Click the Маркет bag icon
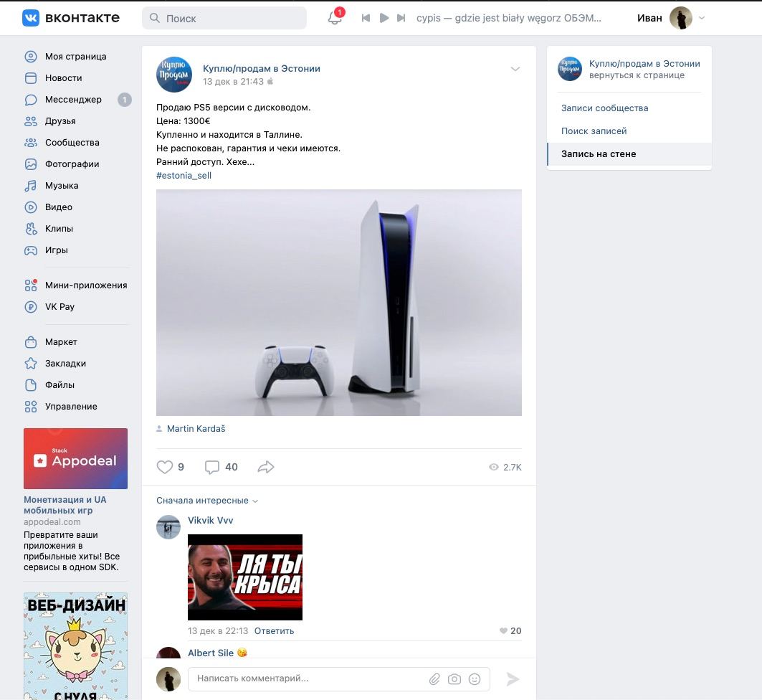 click(x=31, y=342)
